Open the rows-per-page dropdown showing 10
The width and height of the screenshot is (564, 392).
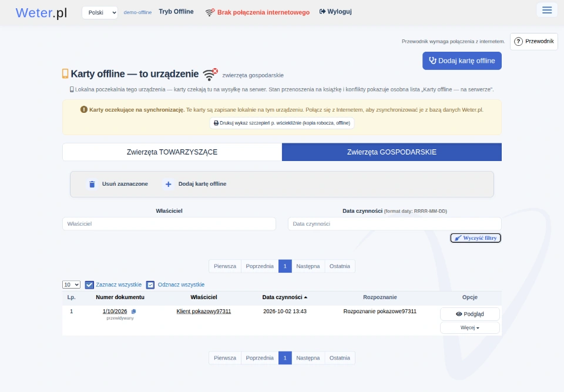tap(71, 284)
